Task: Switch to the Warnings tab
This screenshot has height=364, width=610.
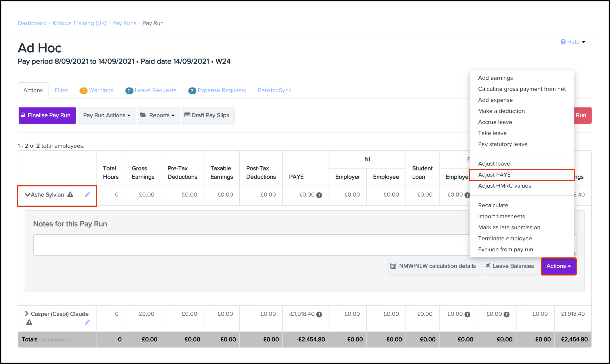Action: coord(96,90)
